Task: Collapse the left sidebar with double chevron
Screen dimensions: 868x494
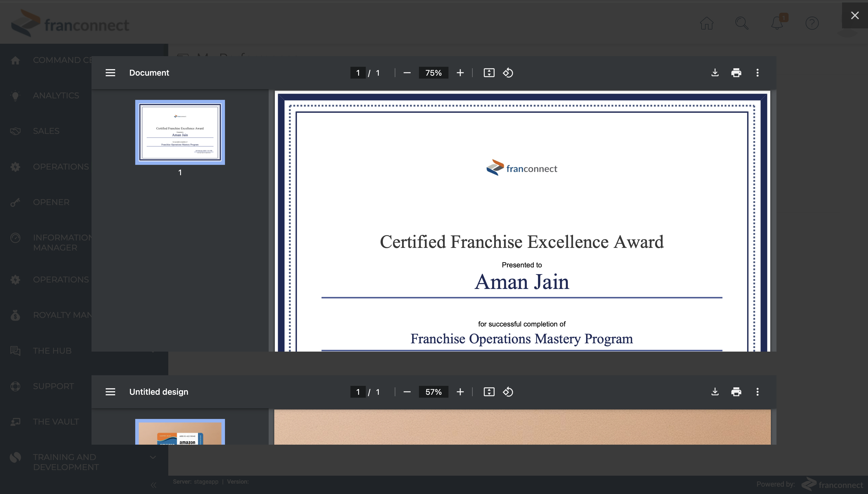Action: click(154, 485)
